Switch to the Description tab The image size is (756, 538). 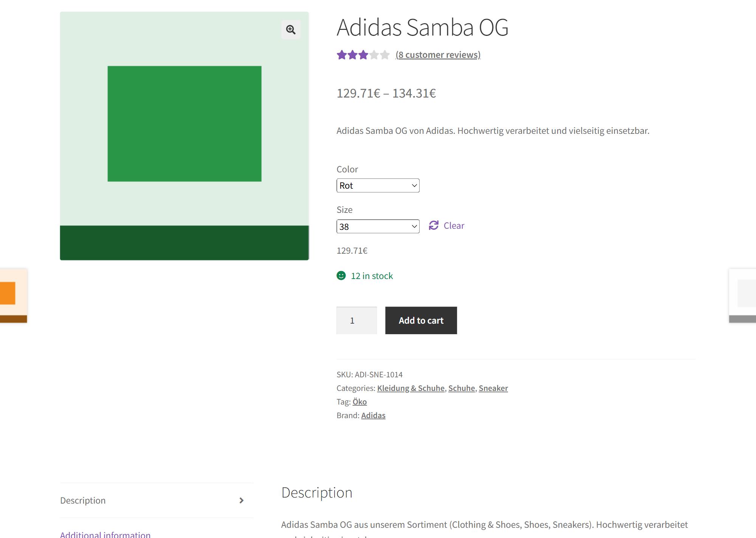(156, 501)
